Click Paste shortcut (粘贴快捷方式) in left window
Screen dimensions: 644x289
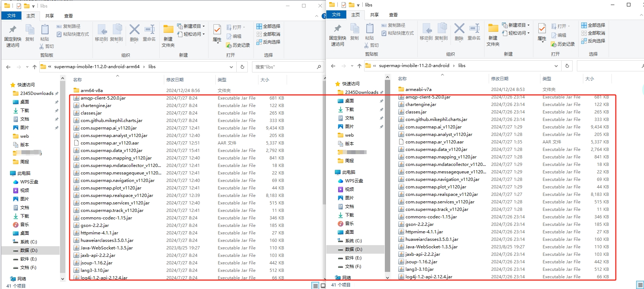[73, 34]
